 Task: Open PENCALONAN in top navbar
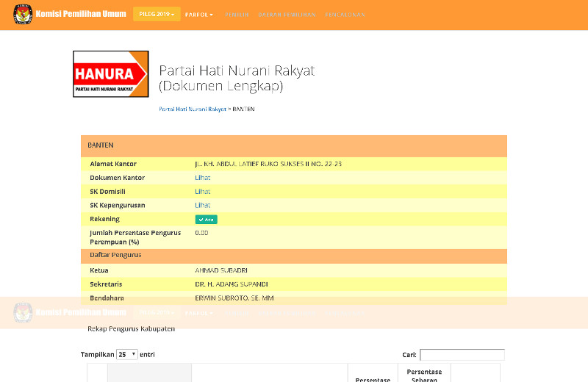coord(345,15)
